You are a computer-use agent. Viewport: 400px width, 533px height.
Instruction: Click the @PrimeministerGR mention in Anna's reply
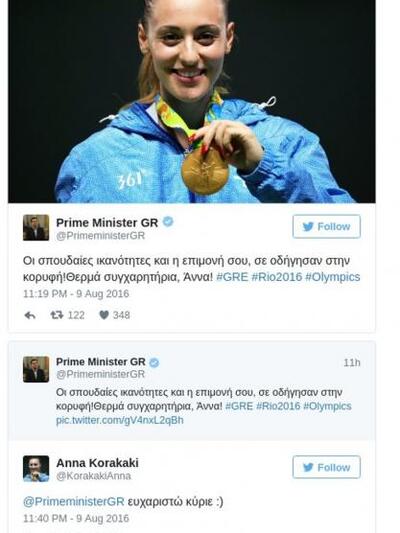click(x=74, y=502)
